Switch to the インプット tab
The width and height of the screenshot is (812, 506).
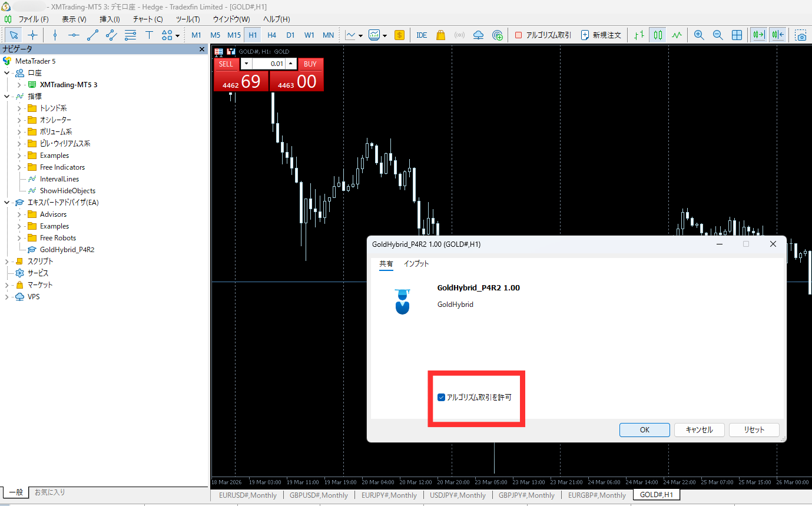click(416, 264)
